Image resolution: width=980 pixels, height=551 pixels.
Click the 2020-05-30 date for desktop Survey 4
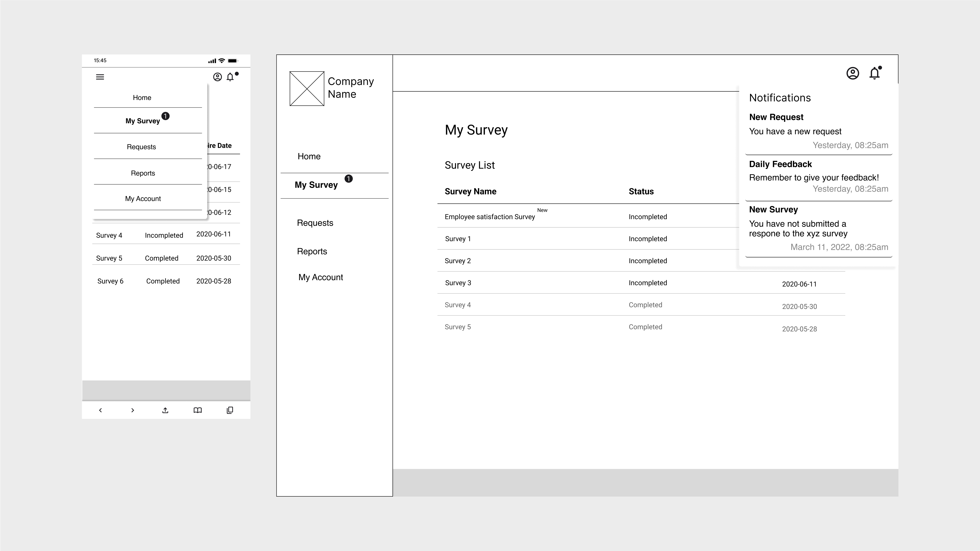pos(799,307)
